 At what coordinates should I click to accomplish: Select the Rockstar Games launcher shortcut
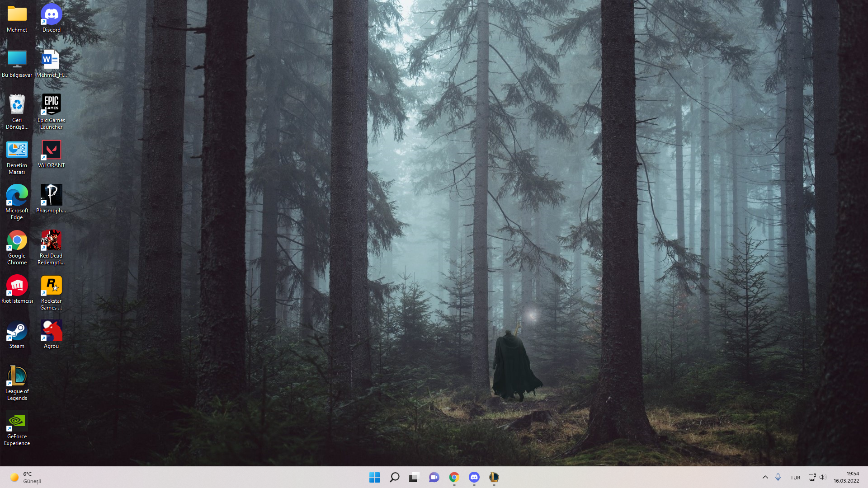point(52,293)
